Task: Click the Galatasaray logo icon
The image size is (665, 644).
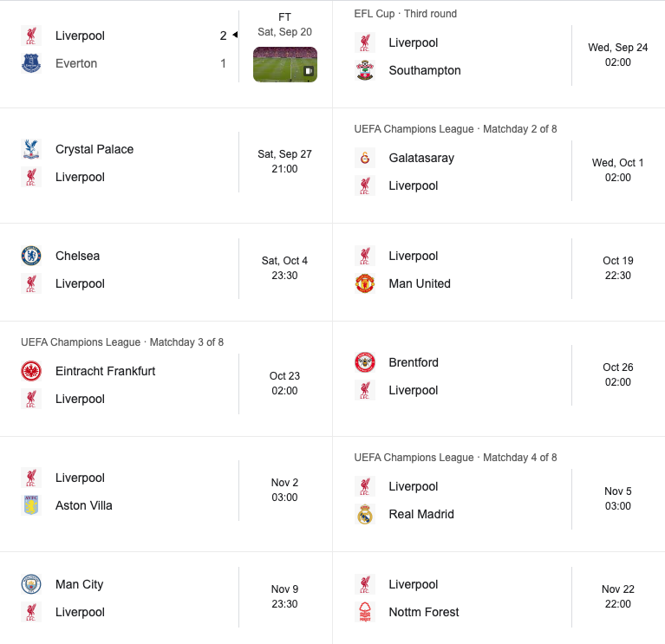Action: (x=365, y=158)
